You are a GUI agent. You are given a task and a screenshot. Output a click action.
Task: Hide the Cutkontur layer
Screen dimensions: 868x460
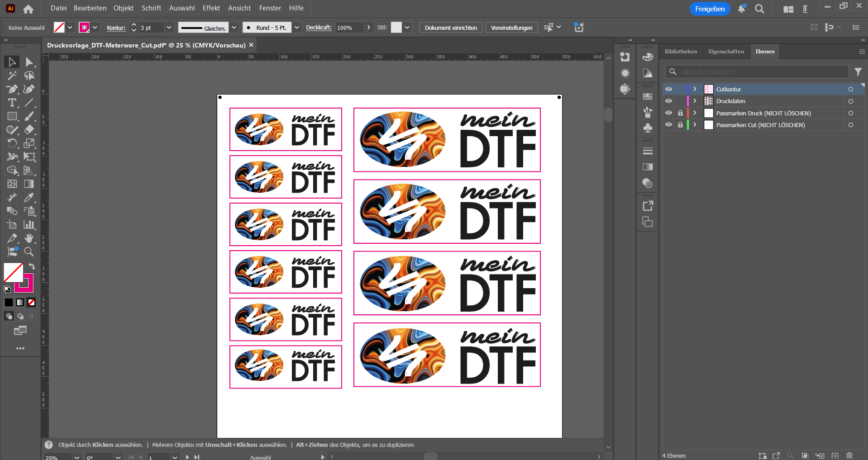coord(668,89)
